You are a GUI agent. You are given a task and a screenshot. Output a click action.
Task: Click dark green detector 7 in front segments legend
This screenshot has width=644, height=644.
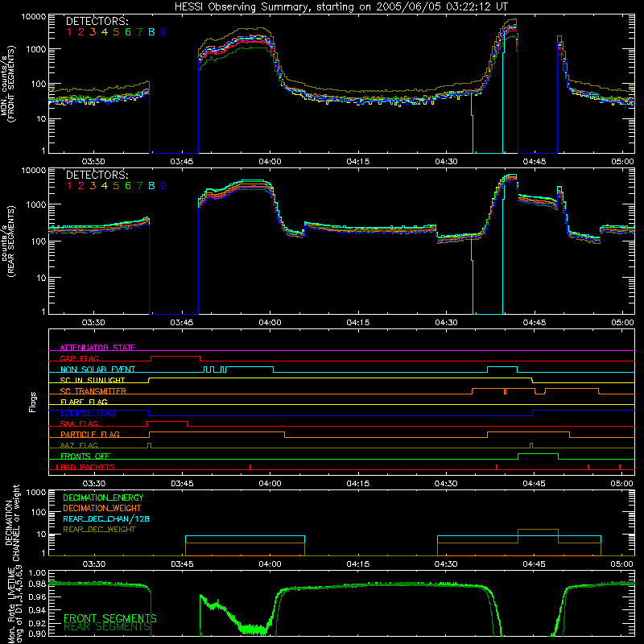pyautogui.click(x=139, y=32)
